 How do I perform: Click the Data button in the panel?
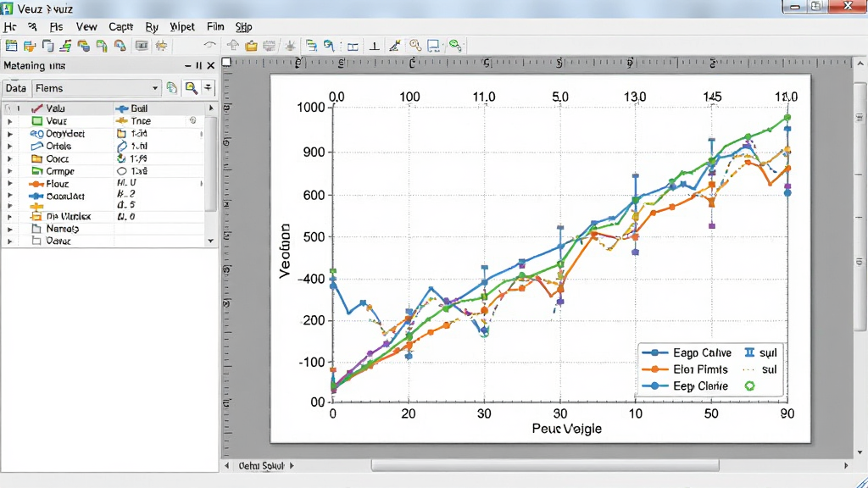tap(15, 88)
